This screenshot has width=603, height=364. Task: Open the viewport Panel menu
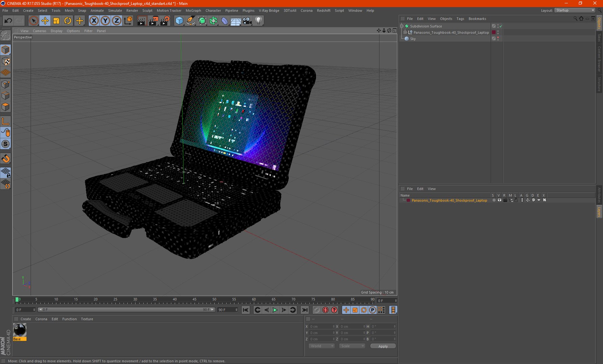point(101,31)
